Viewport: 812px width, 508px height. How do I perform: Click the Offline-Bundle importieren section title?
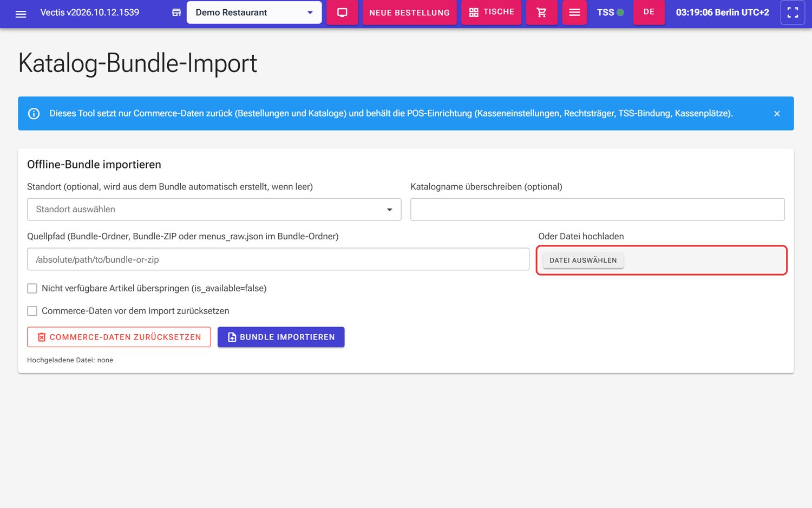(94, 165)
